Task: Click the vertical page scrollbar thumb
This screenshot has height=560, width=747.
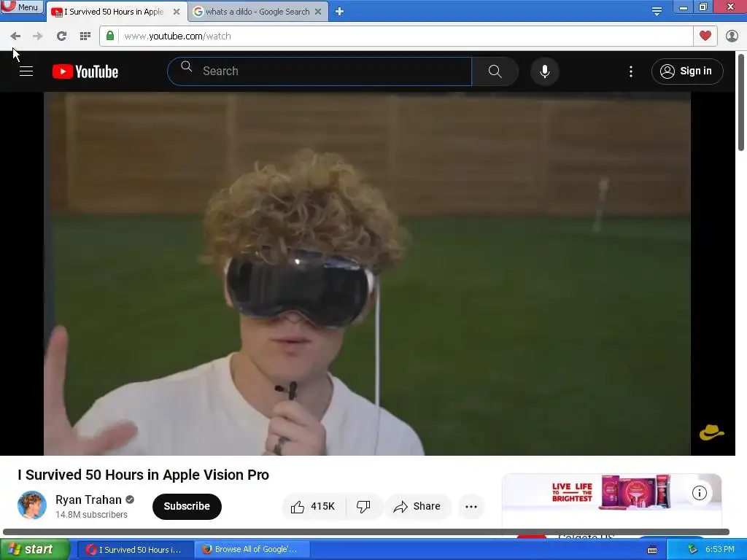Action: tap(741, 102)
